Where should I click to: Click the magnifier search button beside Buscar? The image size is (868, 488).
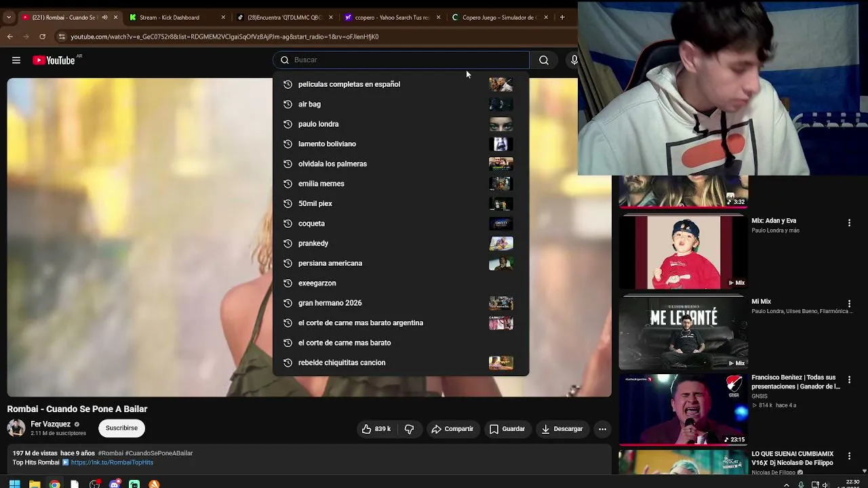coord(544,60)
